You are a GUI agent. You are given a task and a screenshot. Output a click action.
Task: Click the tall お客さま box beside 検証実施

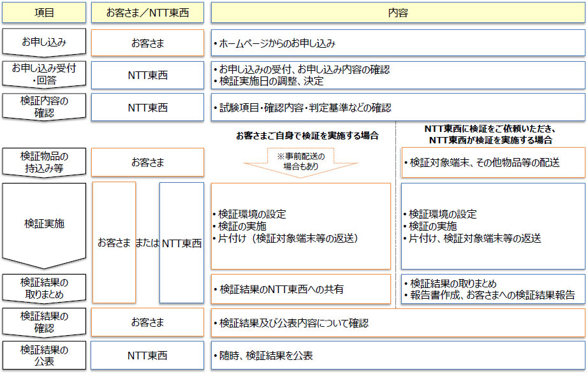click(x=114, y=243)
